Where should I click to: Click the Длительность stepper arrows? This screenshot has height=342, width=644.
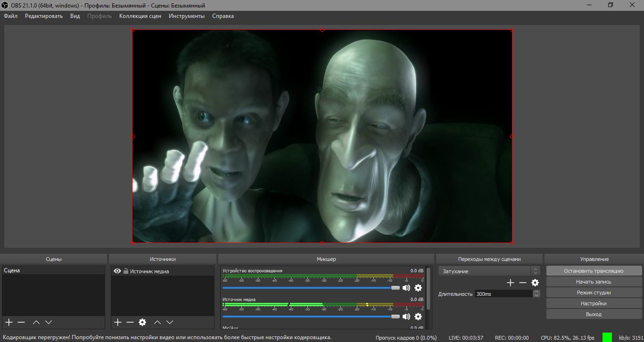536,293
